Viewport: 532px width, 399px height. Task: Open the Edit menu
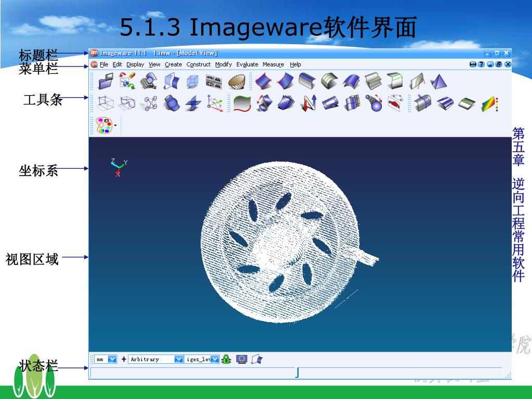[117, 64]
